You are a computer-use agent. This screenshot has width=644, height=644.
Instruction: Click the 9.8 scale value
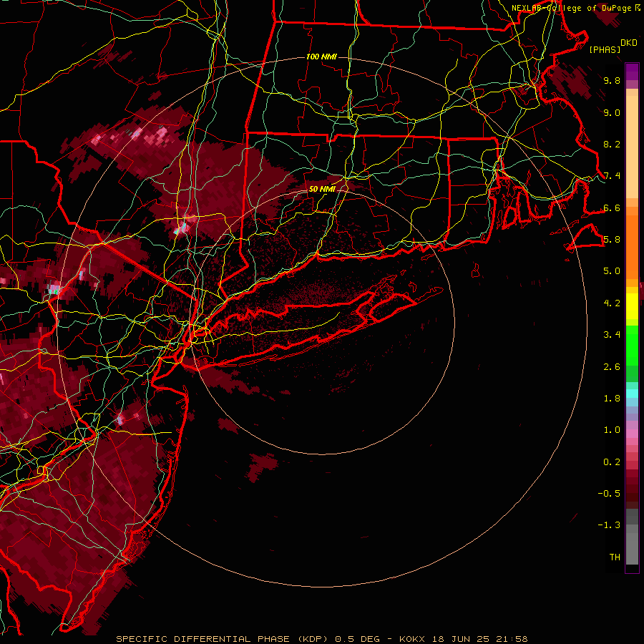(612, 81)
